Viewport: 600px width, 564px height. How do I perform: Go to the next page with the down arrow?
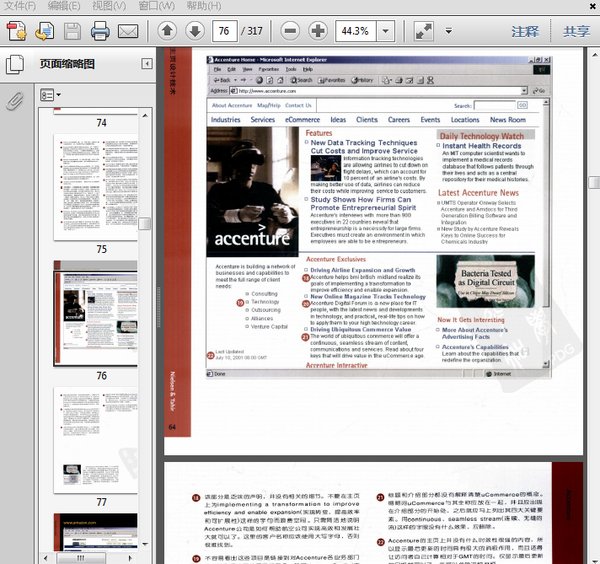194,31
